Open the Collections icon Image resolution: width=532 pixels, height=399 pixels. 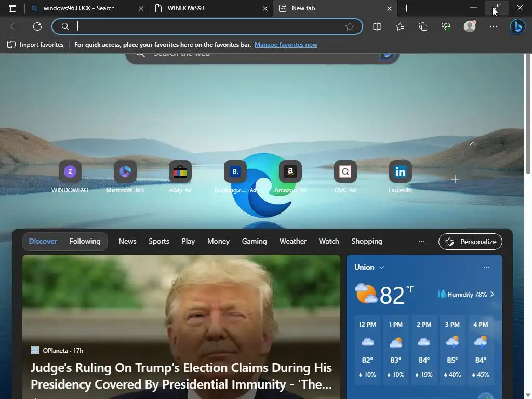(x=423, y=26)
